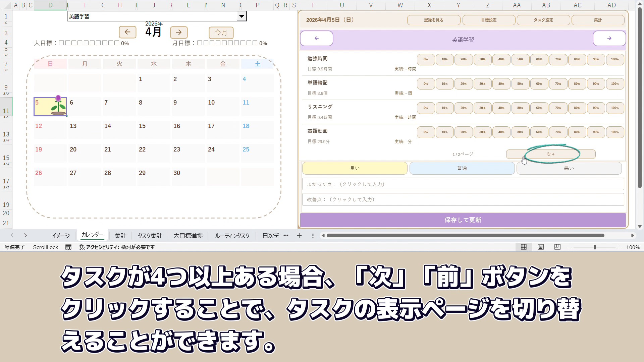Image resolution: width=644 pixels, height=362 pixels.
Task: Click the previous month arrow button
Action: (127, 32)
